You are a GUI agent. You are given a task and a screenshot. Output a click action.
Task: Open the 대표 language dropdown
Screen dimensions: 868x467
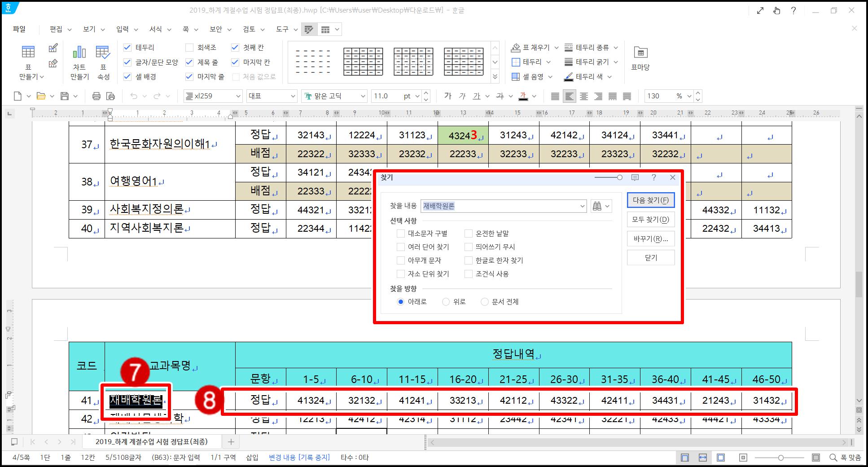293,96
